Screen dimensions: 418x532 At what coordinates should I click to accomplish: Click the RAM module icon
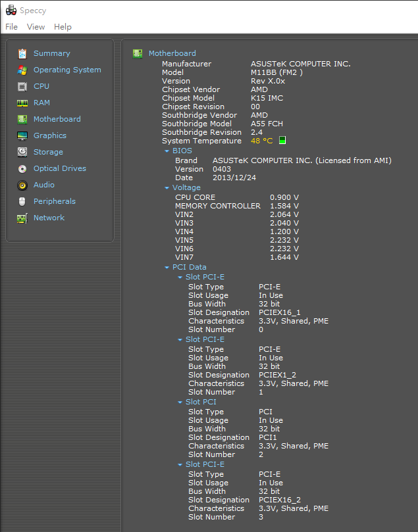click(22, 103)
